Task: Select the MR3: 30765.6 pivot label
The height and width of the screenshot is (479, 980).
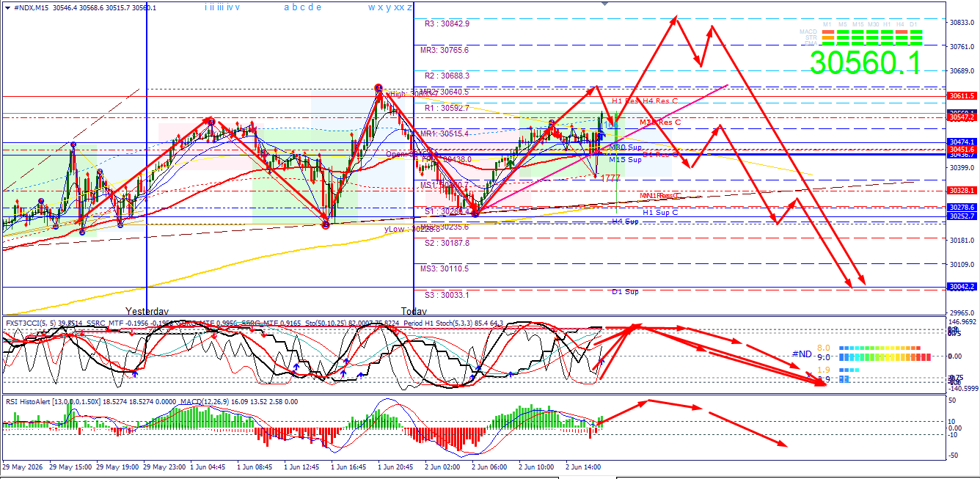Action: (445, 50)
